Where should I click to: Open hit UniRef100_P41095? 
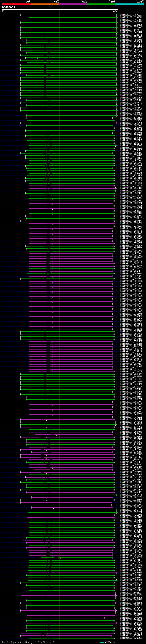131,65
